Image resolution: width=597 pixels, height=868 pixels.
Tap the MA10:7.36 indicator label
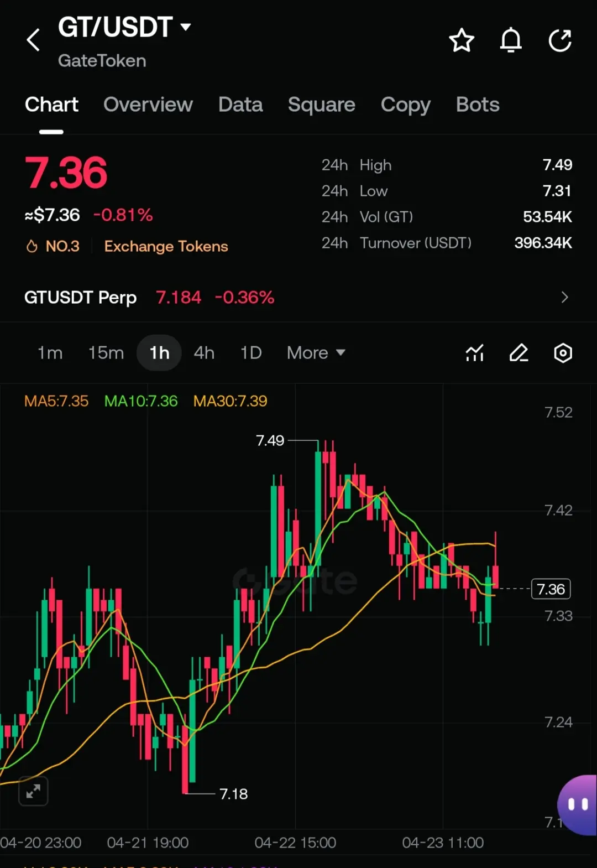[x=141, y=401]
